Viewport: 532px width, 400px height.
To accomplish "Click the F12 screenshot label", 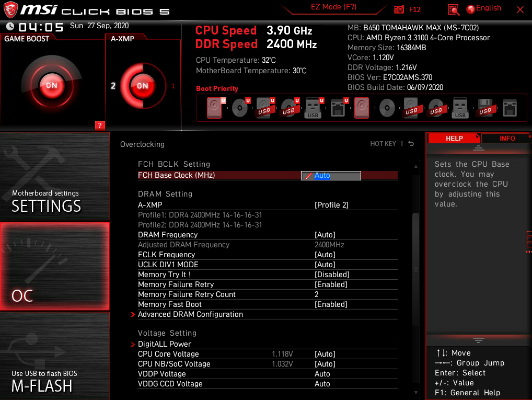I will pyautogui.click(x=414, y=9).
